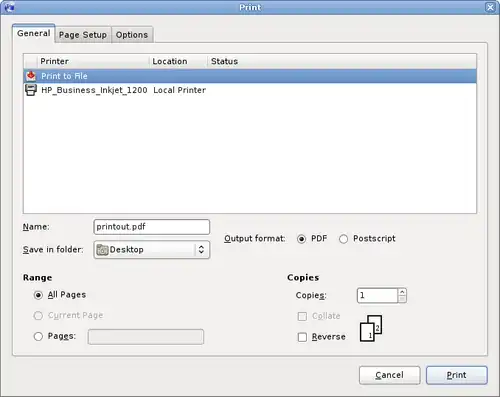Close the Print dialog window
This screenshot has height=397, width=500.
coord(490,7)
